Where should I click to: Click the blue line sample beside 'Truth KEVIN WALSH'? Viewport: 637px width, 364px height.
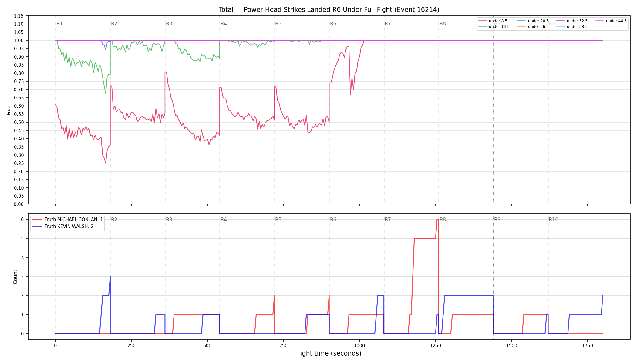click(37, 227)
